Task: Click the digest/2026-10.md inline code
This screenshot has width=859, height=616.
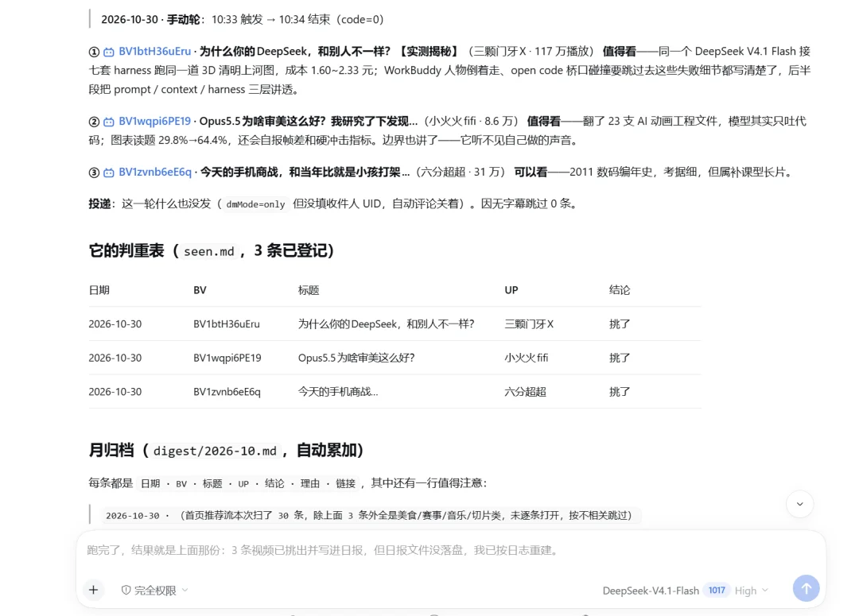Action: pos(215,451)
